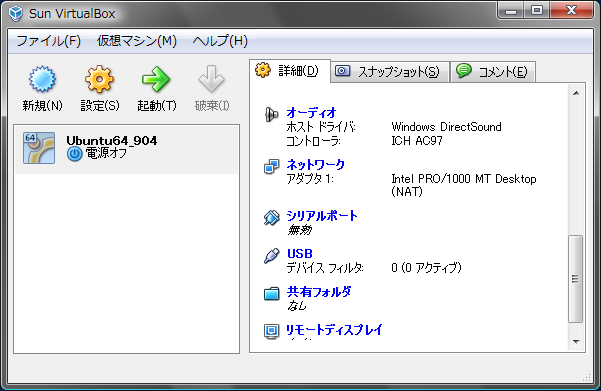Click the remote display monitor icon

pos(271,331)
